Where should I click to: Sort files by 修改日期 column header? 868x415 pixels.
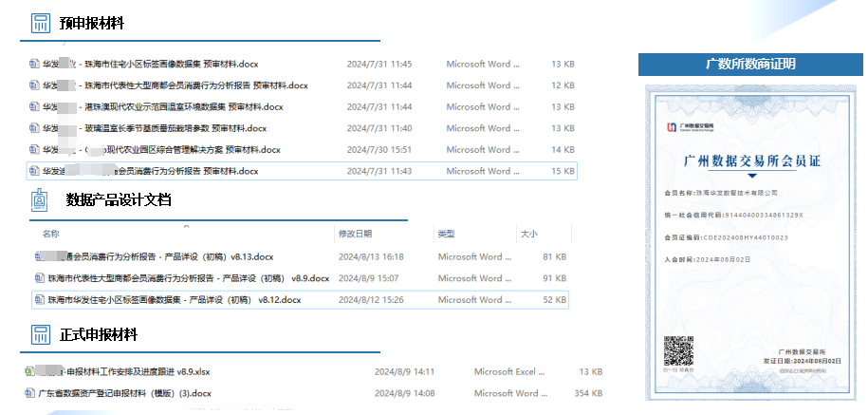[355, 234]
